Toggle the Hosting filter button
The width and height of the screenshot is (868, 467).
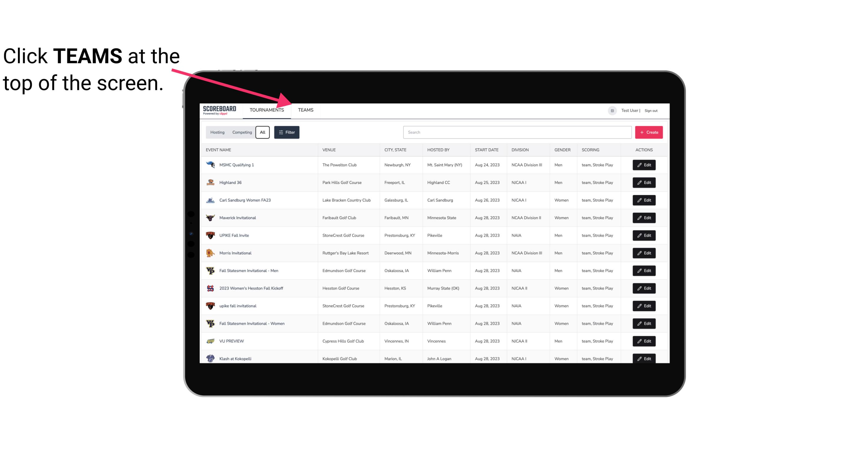pos(217,132)
